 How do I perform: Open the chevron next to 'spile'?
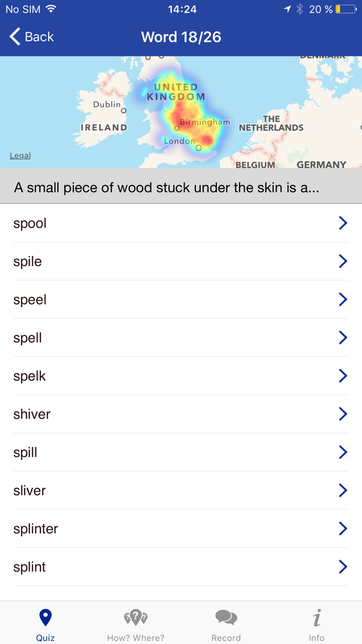coord(343,261)
